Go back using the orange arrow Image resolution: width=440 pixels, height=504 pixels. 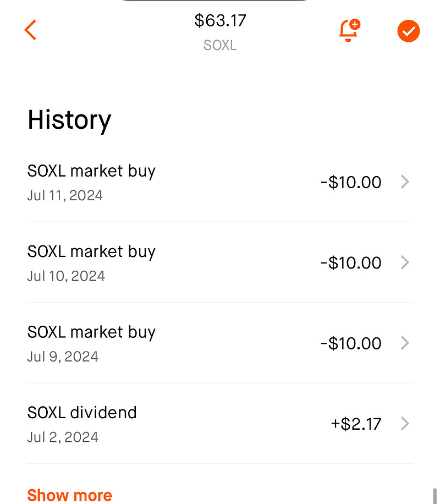30,30
